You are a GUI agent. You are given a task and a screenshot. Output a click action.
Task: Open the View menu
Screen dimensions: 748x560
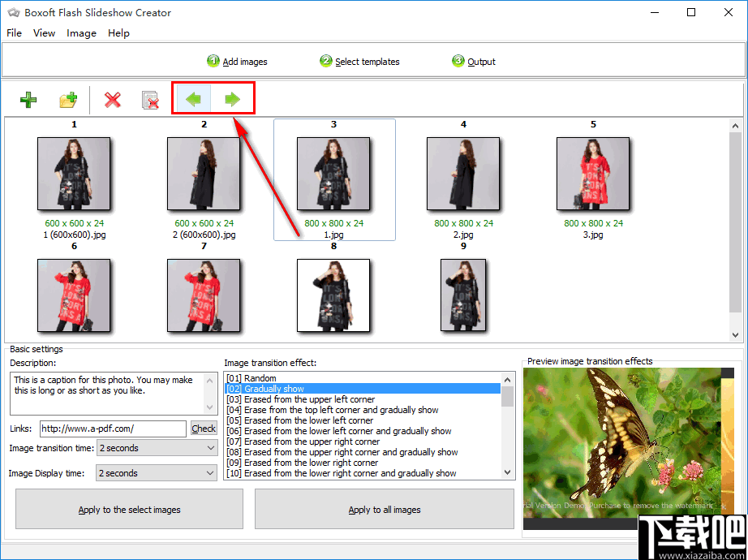[x=44, y=33]
